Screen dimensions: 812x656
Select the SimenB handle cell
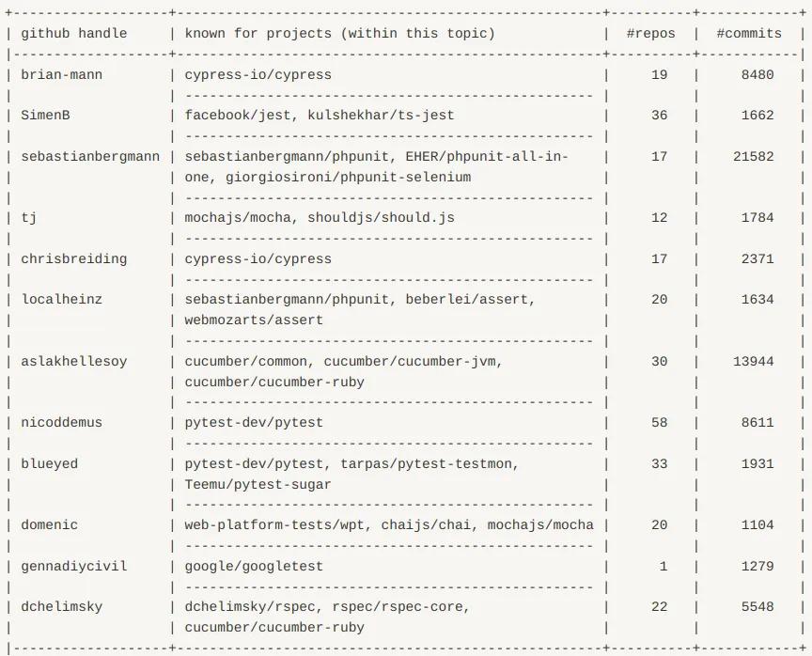pos(45,116)
